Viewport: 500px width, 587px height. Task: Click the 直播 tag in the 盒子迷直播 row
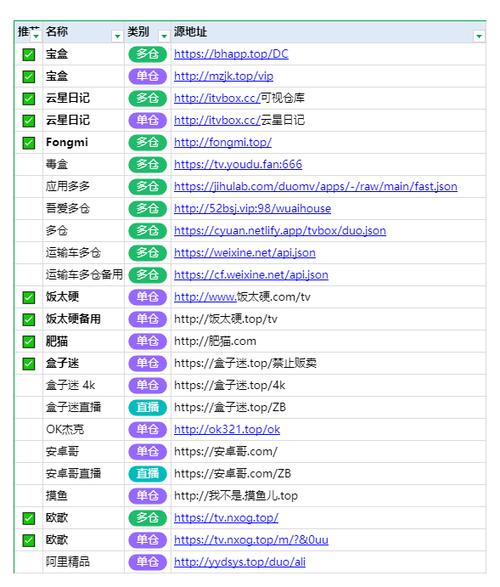(147, 408)
